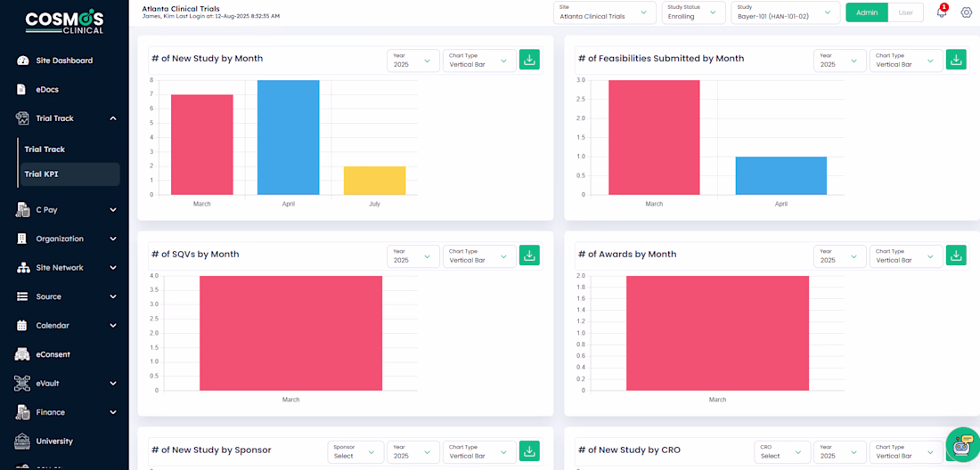Open settings gear icon in header
Image resolution: width=980 pixels, height=470 pixels.
[967, 12]
